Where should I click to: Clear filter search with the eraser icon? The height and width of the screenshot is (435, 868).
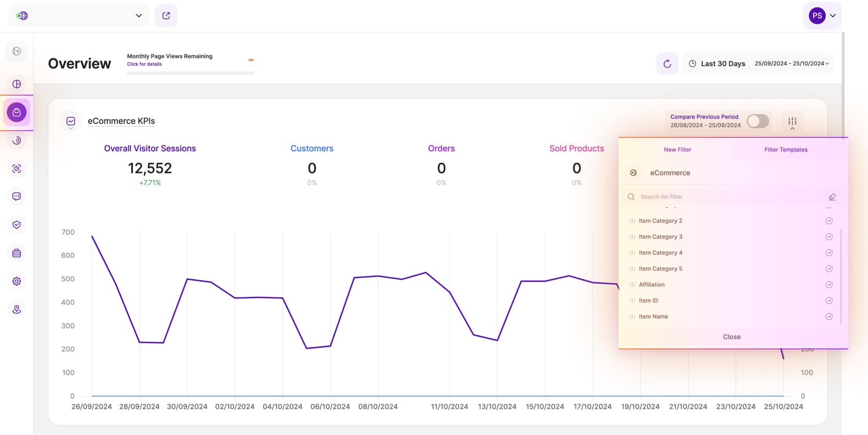click(x=832, y=197)
